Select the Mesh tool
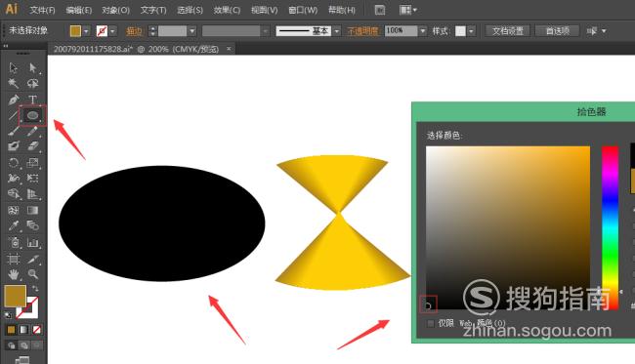 [14, 211]
